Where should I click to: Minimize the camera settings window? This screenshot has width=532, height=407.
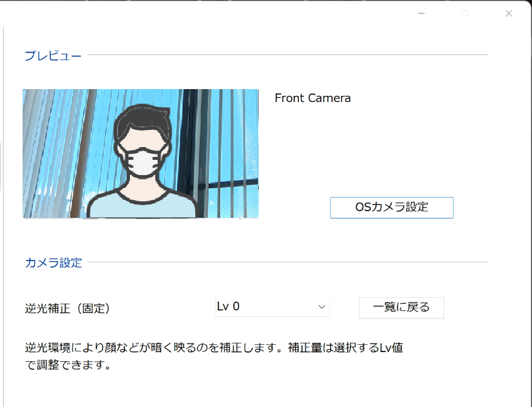click(x=422, y=13)
